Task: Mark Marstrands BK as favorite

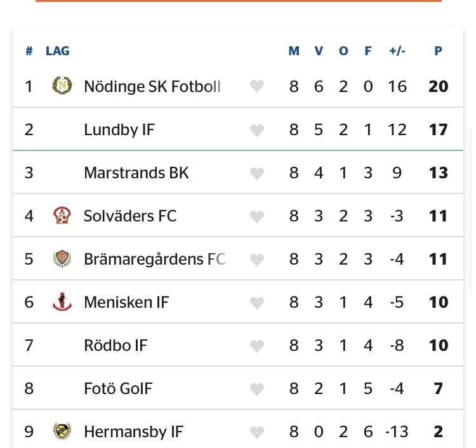Action: point(256,173)
